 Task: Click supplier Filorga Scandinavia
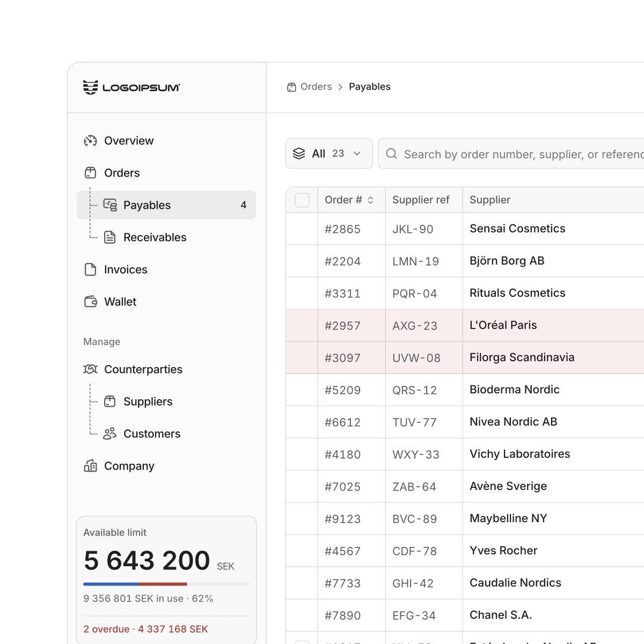[522, 357]
